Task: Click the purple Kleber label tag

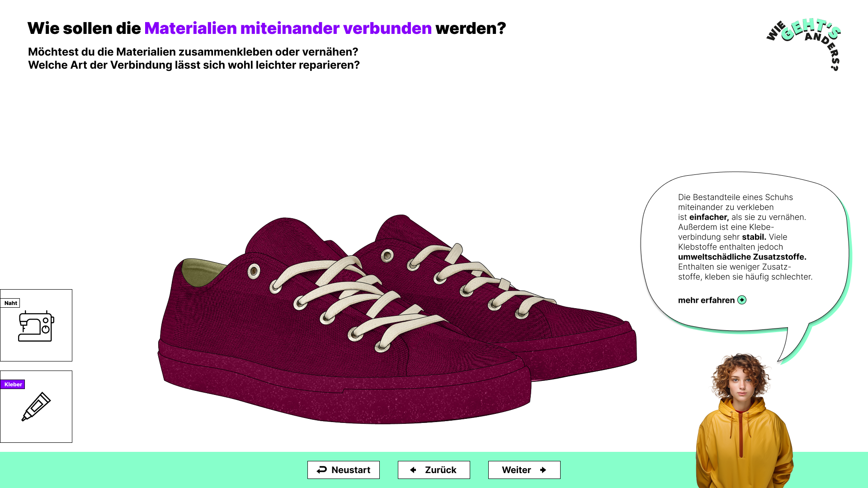Action: pyautogui.click(x=13, y=385)
